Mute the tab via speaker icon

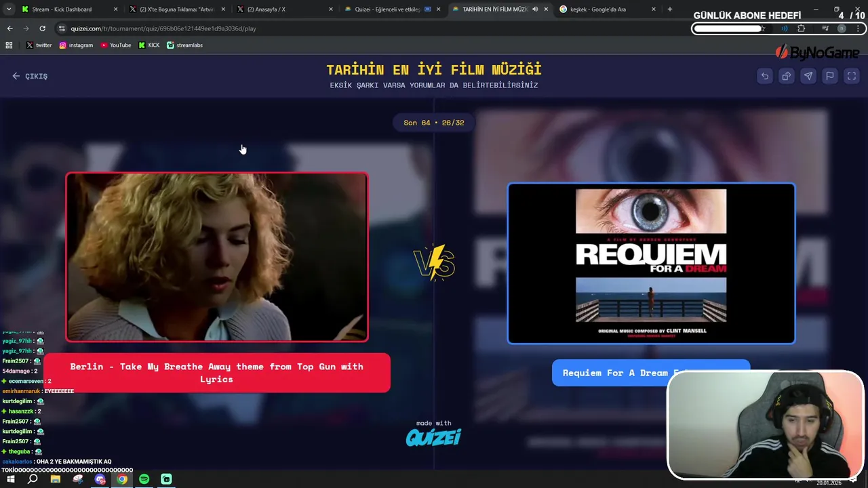(535, 9)
